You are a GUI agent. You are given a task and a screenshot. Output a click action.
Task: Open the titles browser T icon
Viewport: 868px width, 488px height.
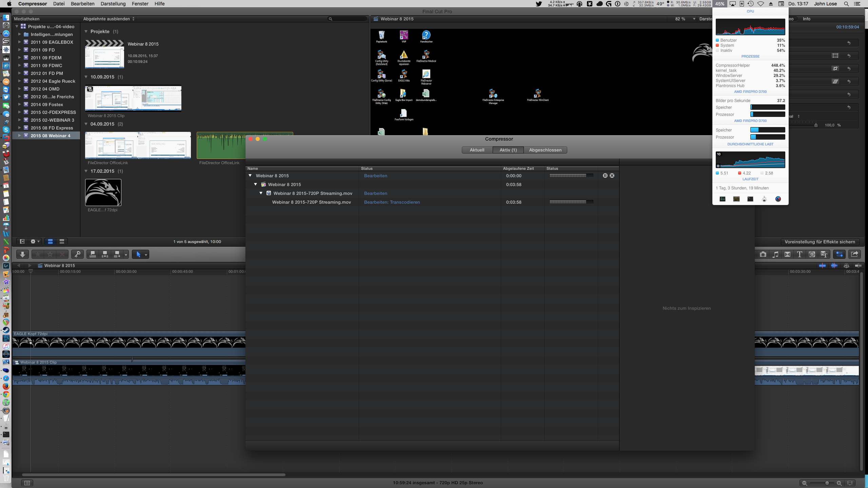click(x=800, y=254)
